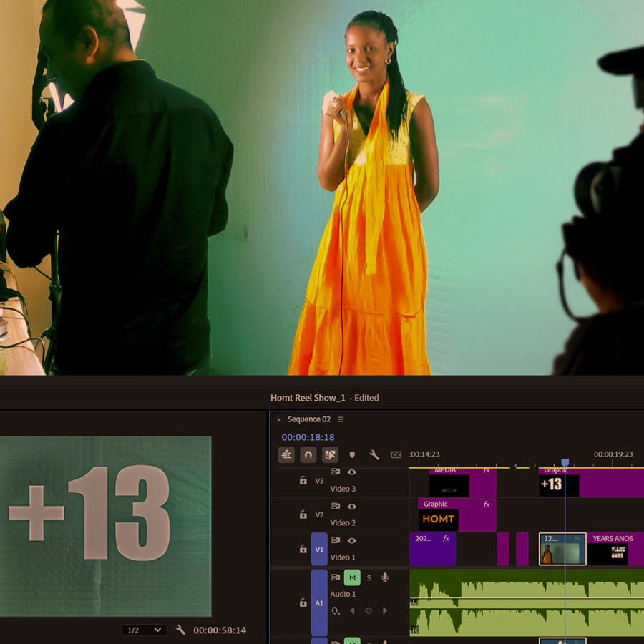This screenshot has width=644, height=644.
Task: Open monitor settings wrench icon
Action: pyautogui.click(x=180, y=630)
